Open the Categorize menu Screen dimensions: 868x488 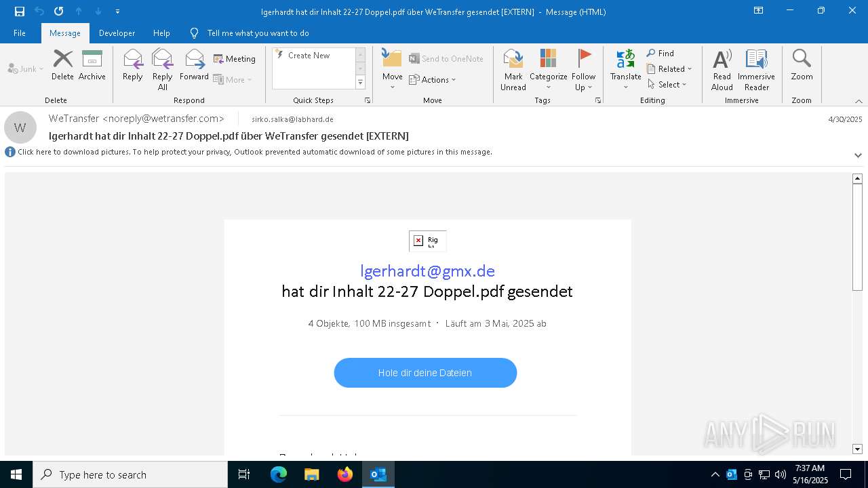[x=548, y=69]
